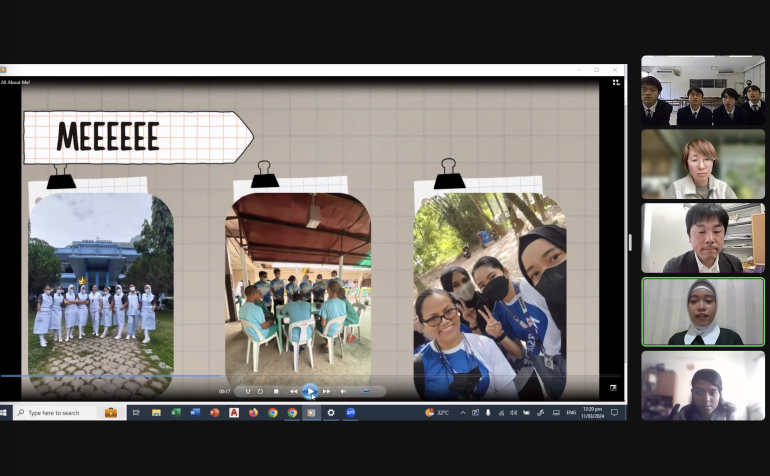
Task: Open Excel from taskbar
Action: click(175, 413)
